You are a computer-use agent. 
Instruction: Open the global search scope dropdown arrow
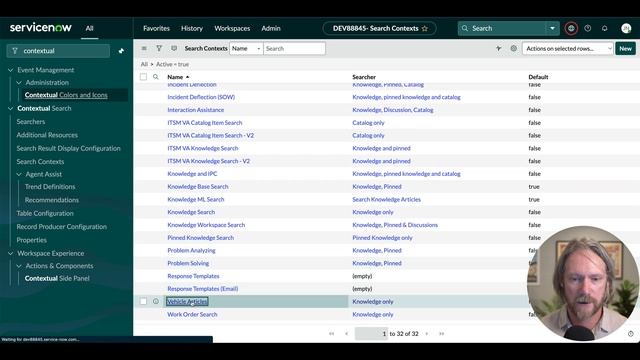pos(552,28)
